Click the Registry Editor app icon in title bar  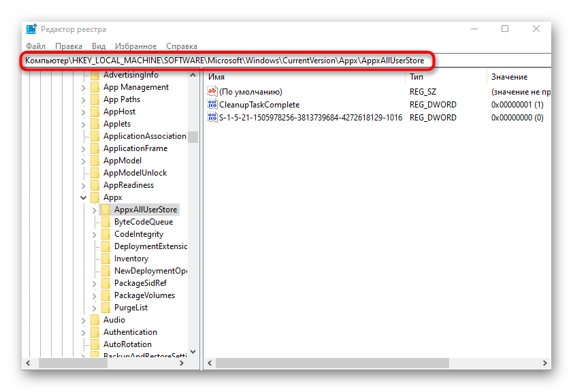[31, 29]
